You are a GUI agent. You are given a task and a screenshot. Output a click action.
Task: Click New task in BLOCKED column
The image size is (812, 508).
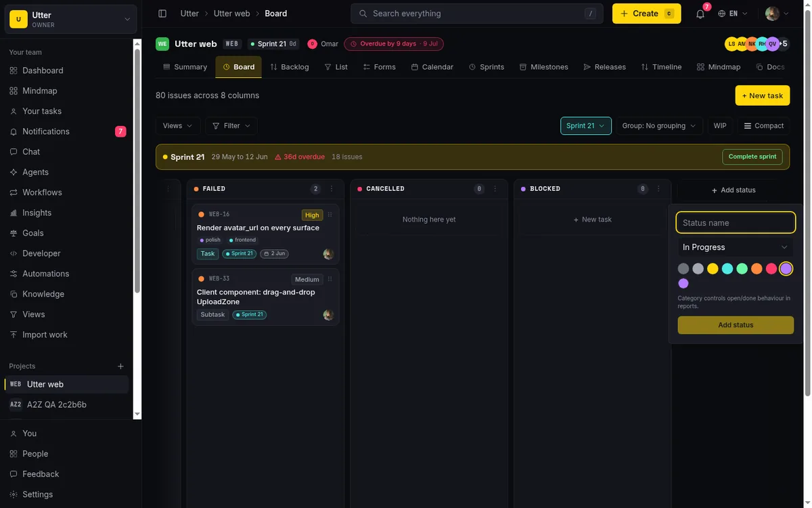pyautogui.click(x=592, y=219)
